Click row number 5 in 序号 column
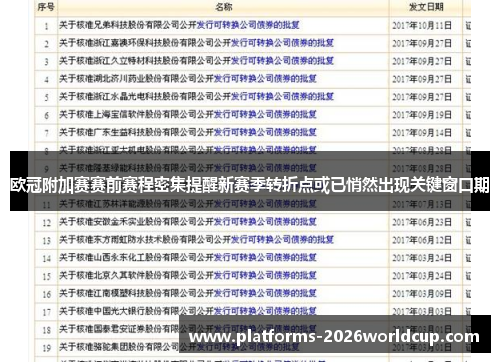 point(46,97)
